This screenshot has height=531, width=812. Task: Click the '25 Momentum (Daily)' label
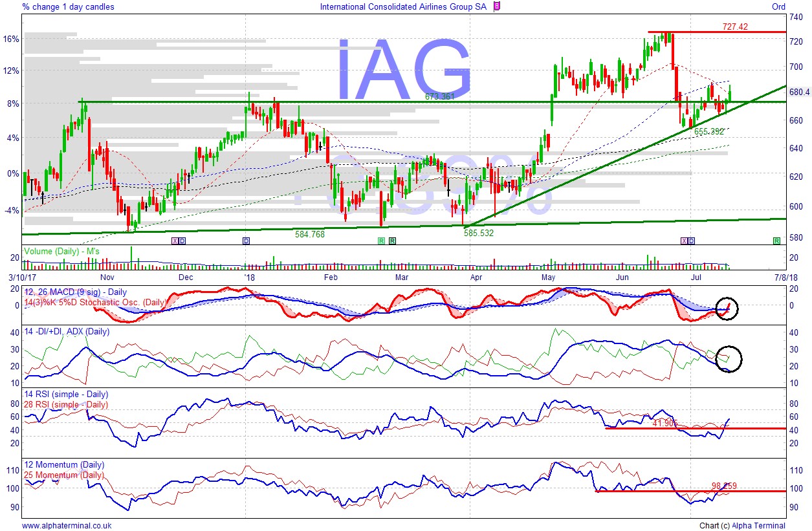click(x=63, y=475)
